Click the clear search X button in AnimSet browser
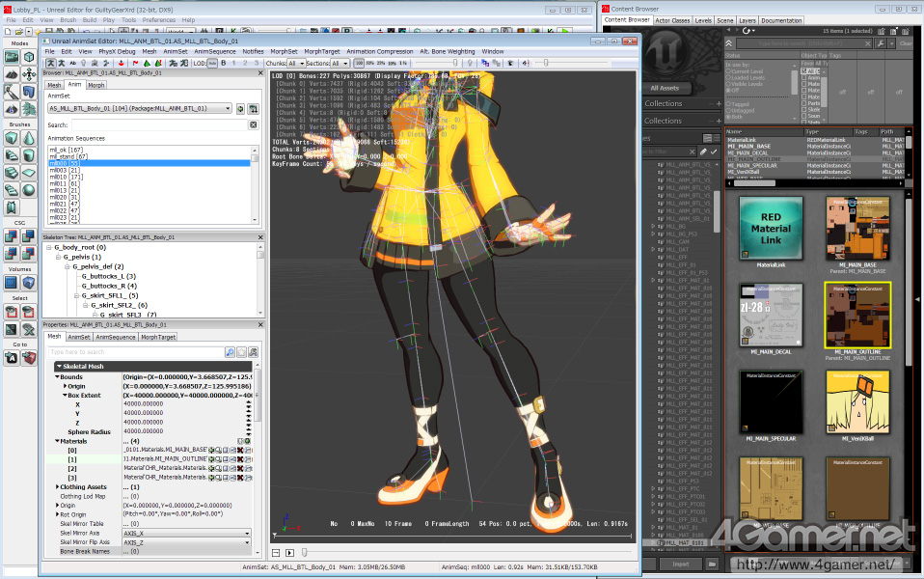Screen dimensions: 924x579 254,124
